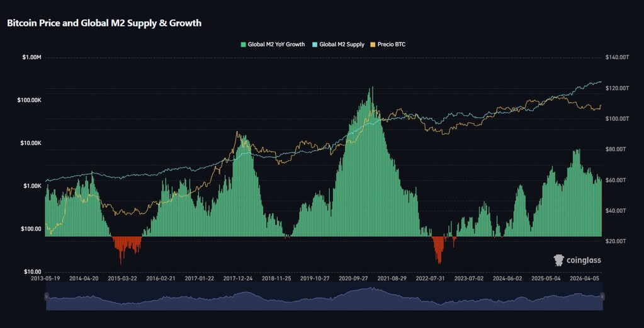
Task: Click the 2022-07-31 date label
Action: coord(431,278)
